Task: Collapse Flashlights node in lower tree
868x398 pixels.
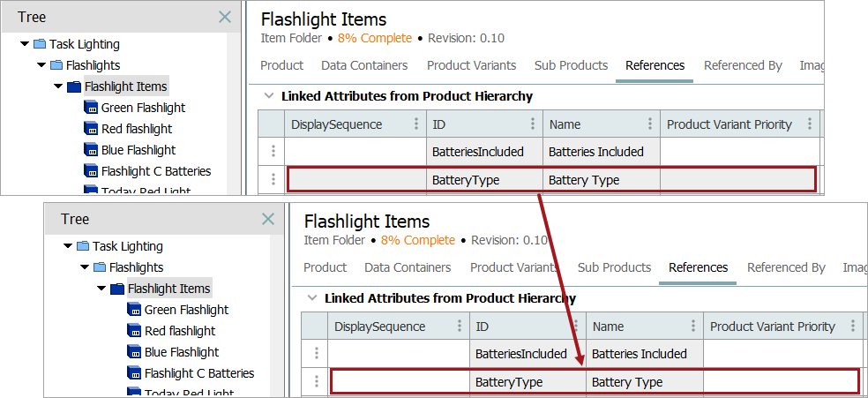Action: pos(85,267)
